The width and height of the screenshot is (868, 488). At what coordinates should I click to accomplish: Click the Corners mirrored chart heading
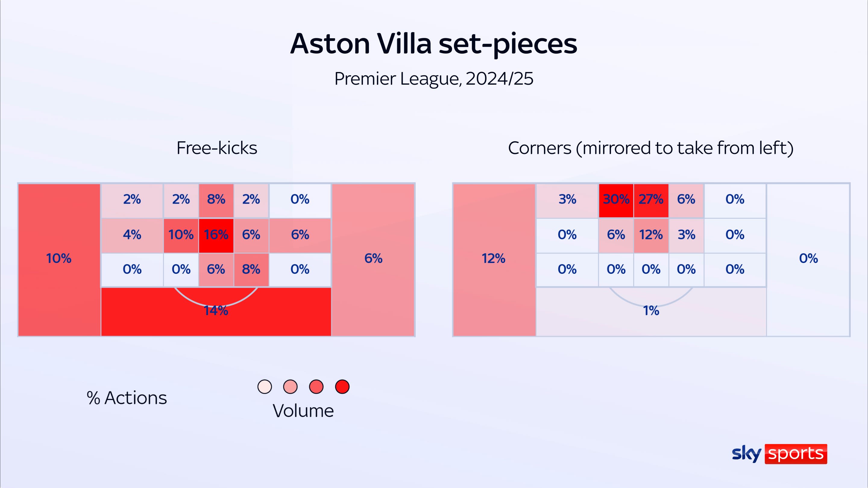(651, 148)
